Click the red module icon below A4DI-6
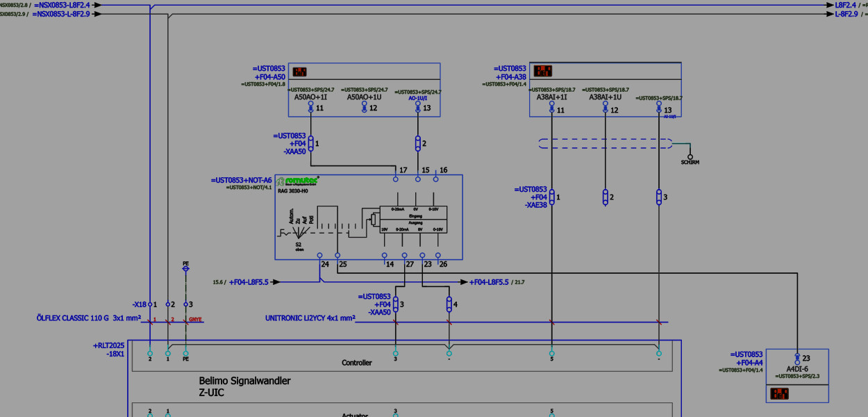 pos(778,393)
